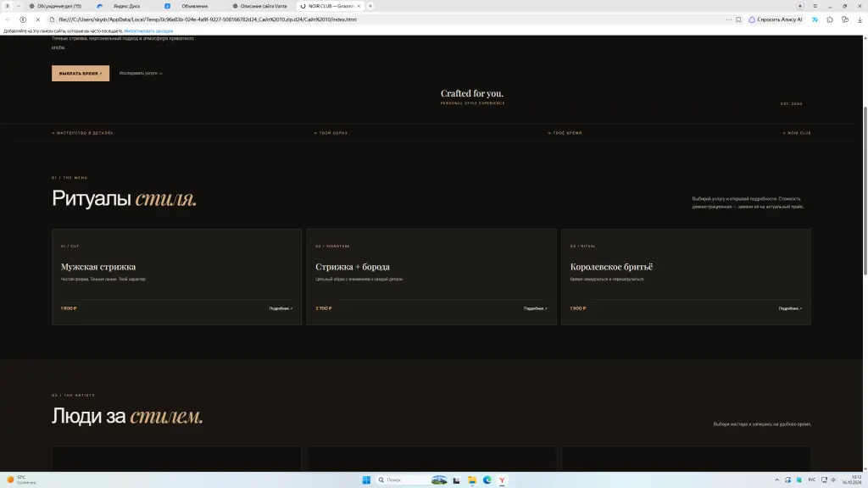Open the collections icon beside the downloads arrow
Screen dimensions: 868x488
point(845,19)
